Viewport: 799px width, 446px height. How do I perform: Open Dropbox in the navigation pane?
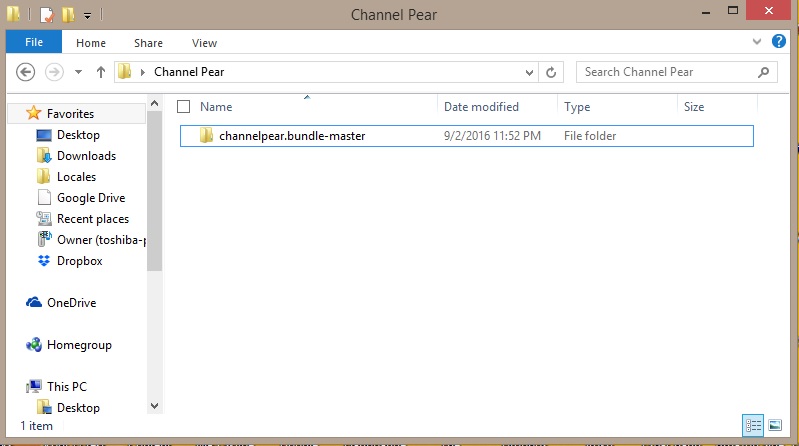click(x=79, y=261)
